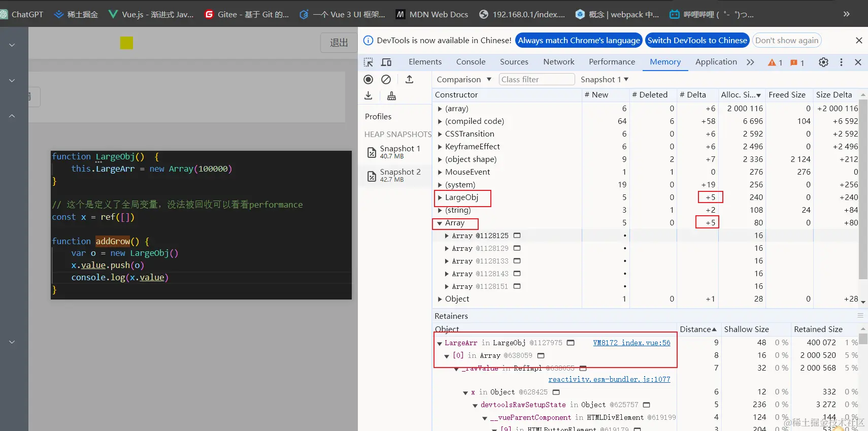Expand the (array) constructor row
The height and width of the screenshot is (431, 868).
440,109
